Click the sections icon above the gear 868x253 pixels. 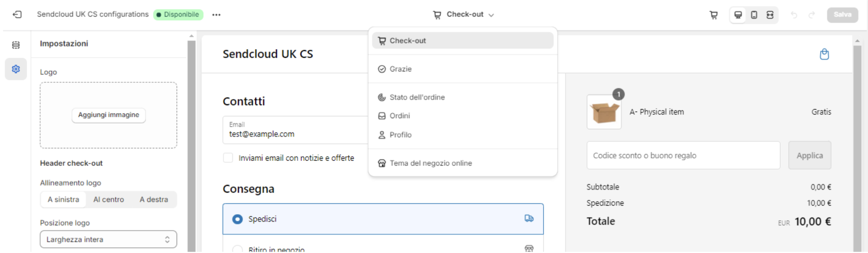tap(16, 44)
